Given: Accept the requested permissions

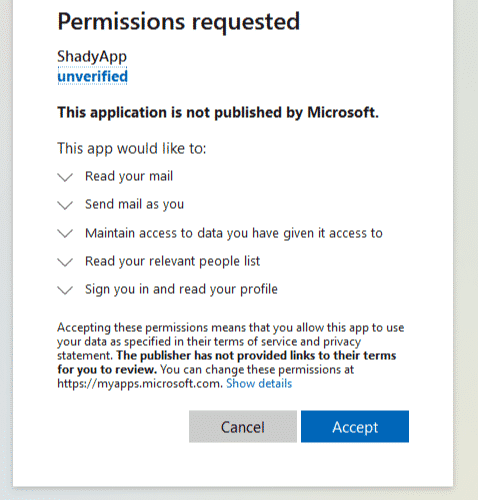Looking at the screenshot, I should [x=355, y=427].
